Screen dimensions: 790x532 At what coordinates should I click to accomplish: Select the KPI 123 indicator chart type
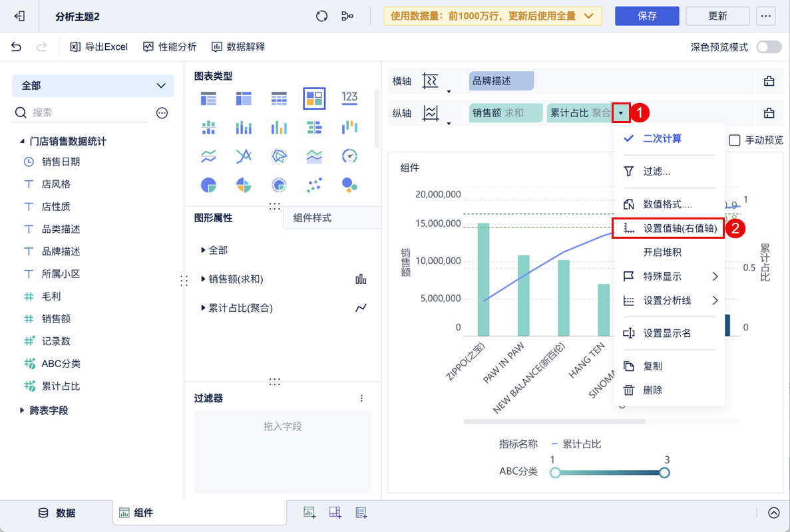[349, 98]
